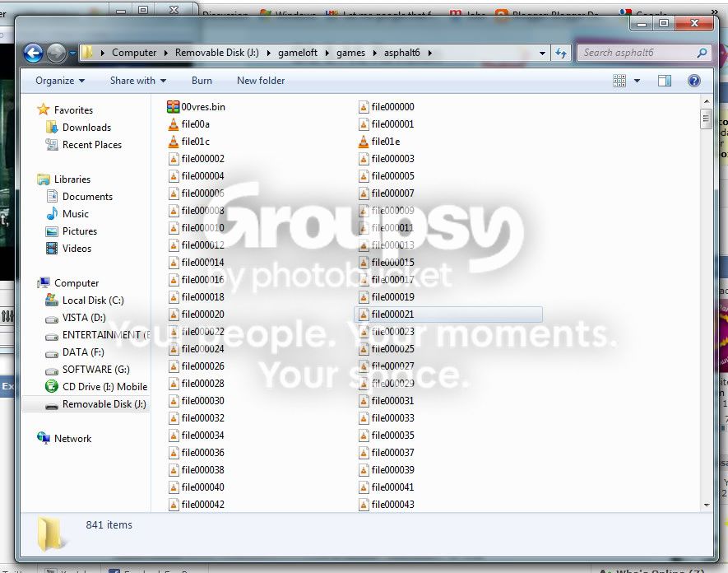Jump to gameloft folder in breadcrumb
Screen dimensions: 728x573
tap(298, 53)
